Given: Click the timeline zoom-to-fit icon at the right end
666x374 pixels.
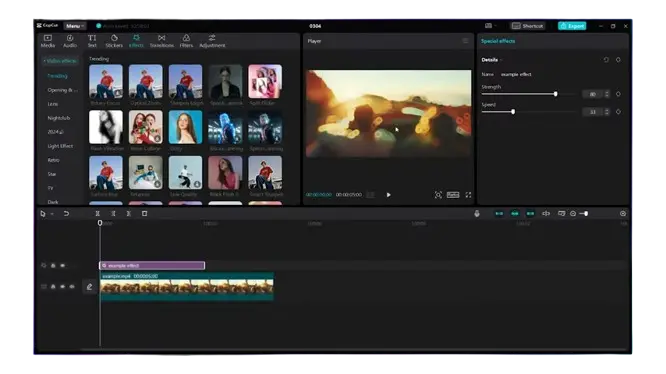Looking at the screenshot, I should (623, 214).
